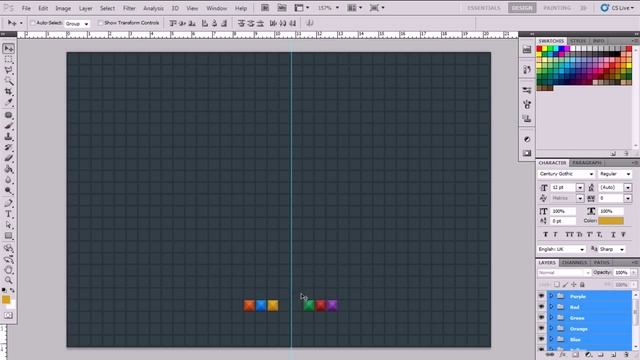Switch to the Styles tab
Screen dimensions: 640x360
pyautogui.click(x=578, y=41)
